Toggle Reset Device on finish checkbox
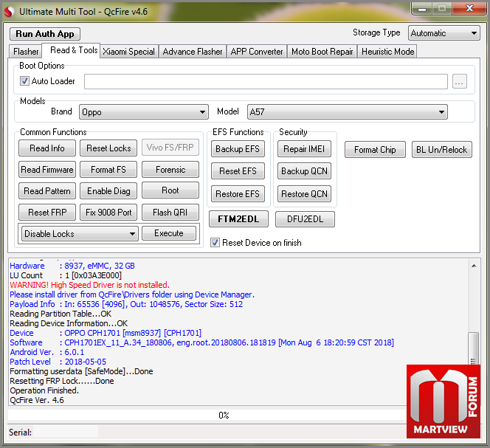 tap(215, 243)
